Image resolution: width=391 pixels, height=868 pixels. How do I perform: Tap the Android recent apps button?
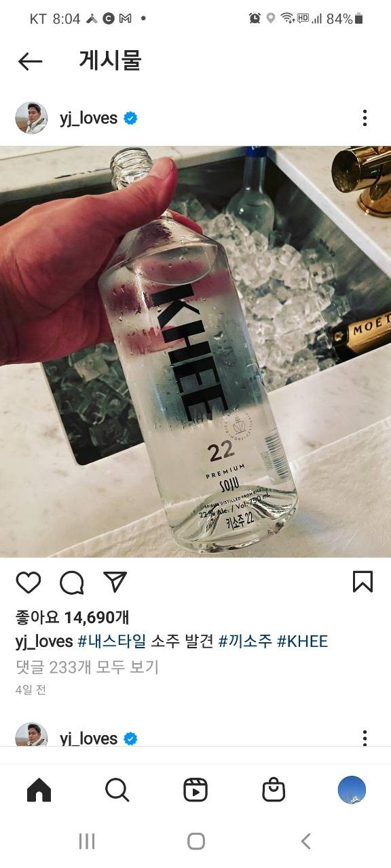86,842
